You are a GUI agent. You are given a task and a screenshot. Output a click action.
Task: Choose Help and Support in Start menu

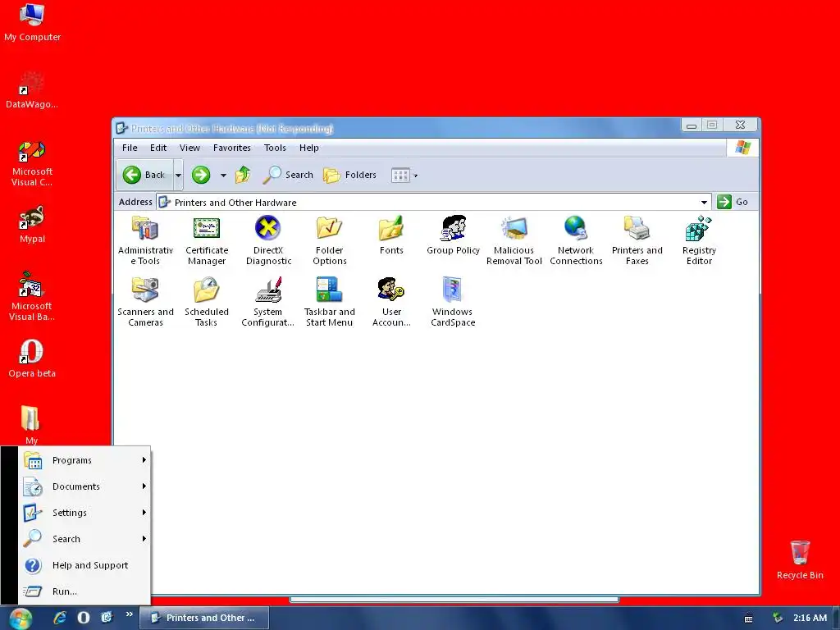(x=84, y=565)
